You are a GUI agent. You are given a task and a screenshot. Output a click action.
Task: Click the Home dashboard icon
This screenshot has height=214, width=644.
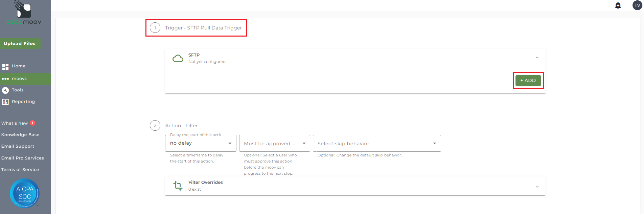point(5,66)
